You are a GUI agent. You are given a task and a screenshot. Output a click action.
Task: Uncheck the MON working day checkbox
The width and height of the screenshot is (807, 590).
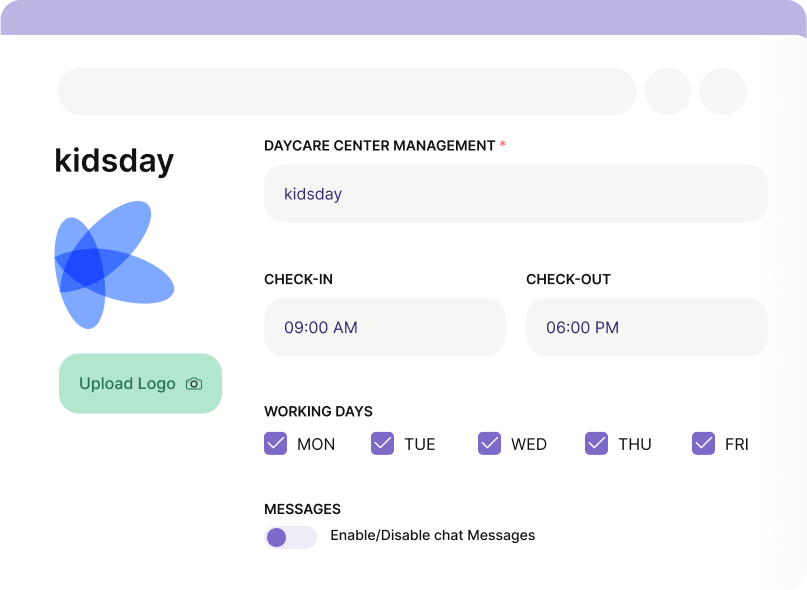coord(275,443)
